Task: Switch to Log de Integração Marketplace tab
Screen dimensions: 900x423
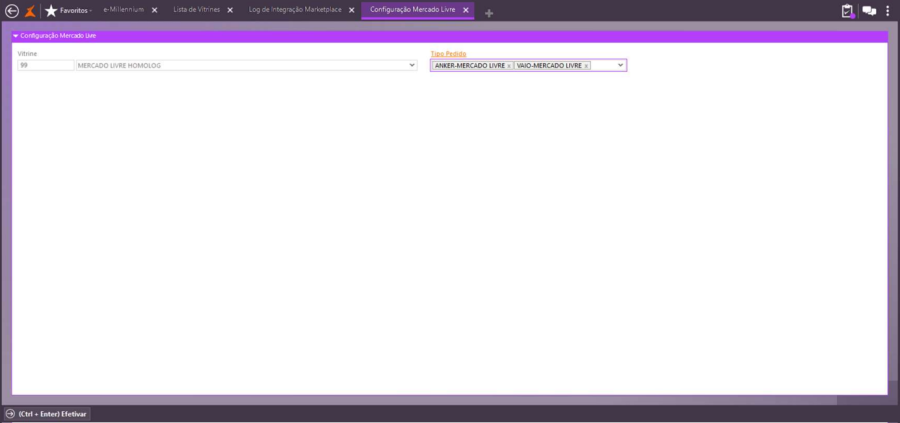Action: coord(295,10)
